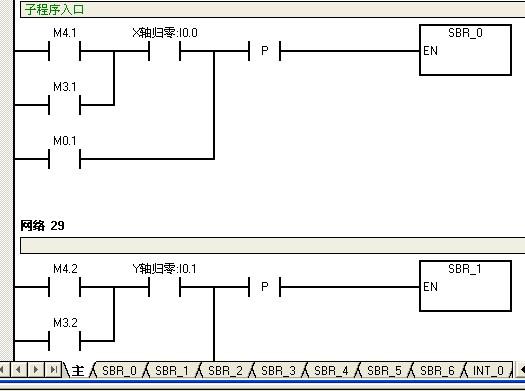
Task: Select the SBR_0 subroutine call box
Action: 465,50
